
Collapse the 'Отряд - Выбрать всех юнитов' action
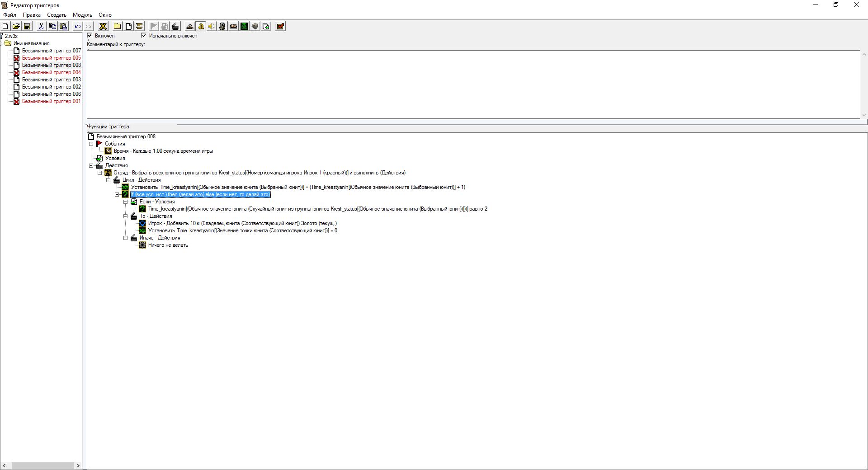(99, 173)
